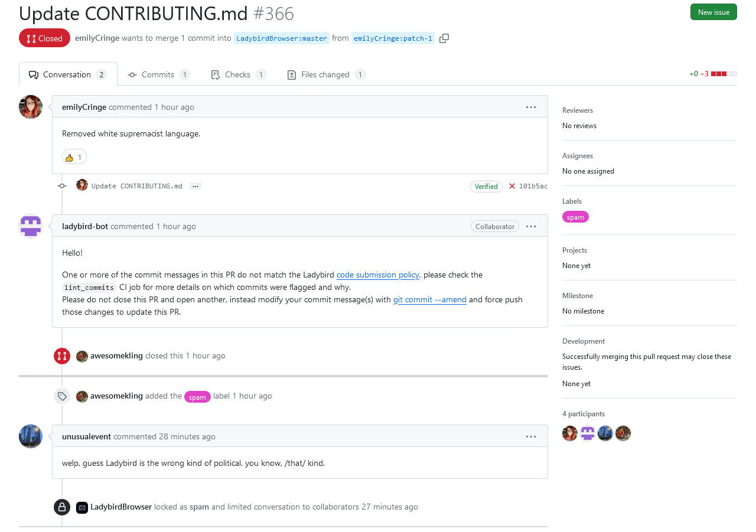The width and height of the screenshot is (756, 532).
Task: Click the LadybirdBrowser logo in the locked event
Action: point(82,507)
